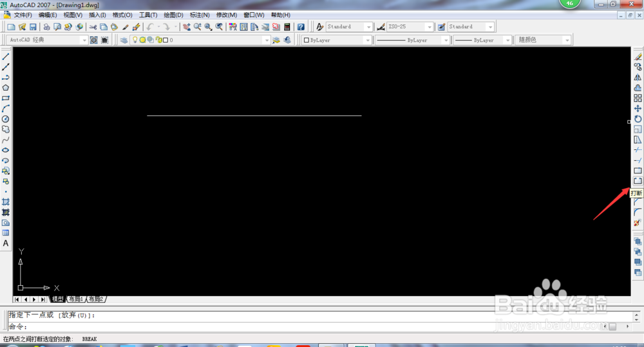The width and height of the screenshot is (644, 347).
Task: Open the ISO-25 dimension style dropdown
Action: point(430,26)
